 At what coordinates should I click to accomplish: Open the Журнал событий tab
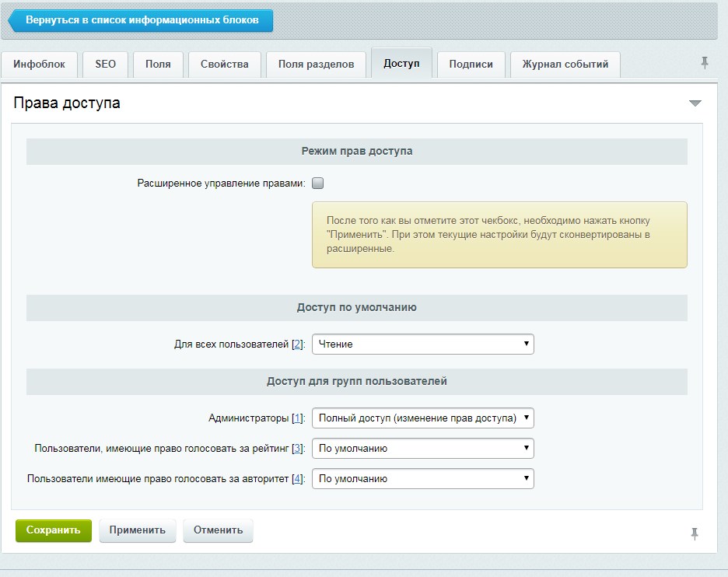point(565,65)
